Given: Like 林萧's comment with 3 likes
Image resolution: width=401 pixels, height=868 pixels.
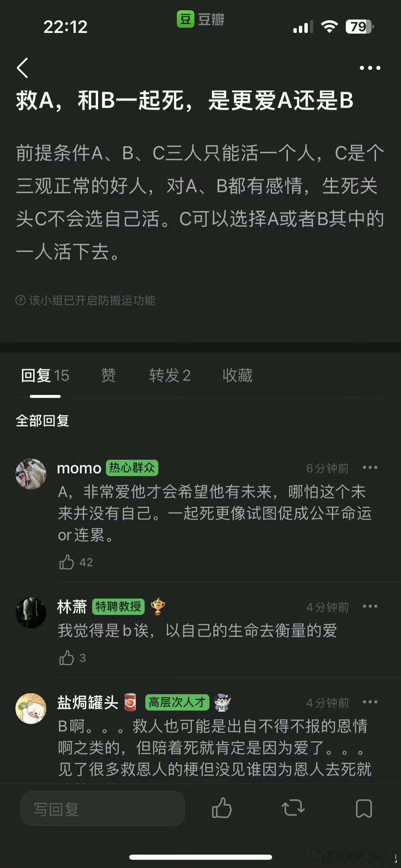Looking at the screenshot, I should point(67,658).
